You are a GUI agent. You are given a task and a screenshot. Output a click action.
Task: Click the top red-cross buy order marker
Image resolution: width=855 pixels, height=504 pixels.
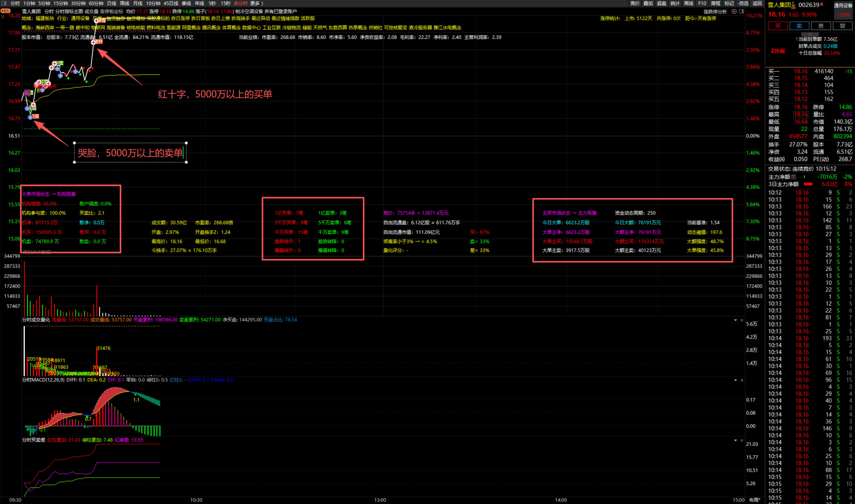[x=96, y=21]
